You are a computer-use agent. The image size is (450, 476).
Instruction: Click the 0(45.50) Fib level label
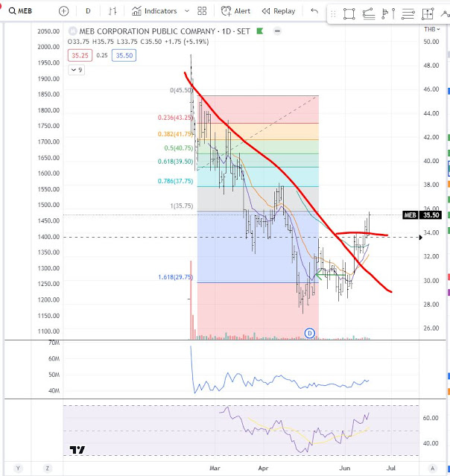(180, 90)
